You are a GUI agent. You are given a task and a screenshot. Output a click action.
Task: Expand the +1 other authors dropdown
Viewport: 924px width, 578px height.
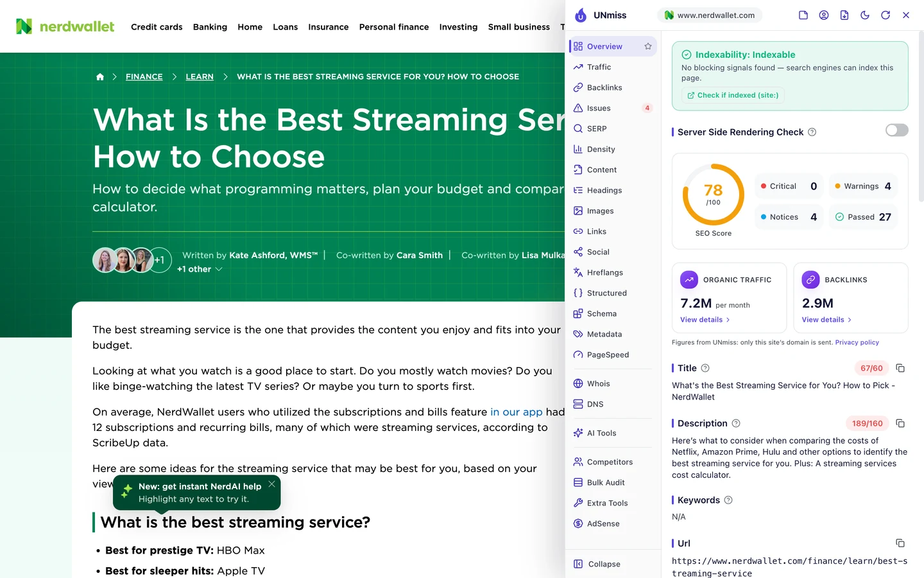click(200, 269)
